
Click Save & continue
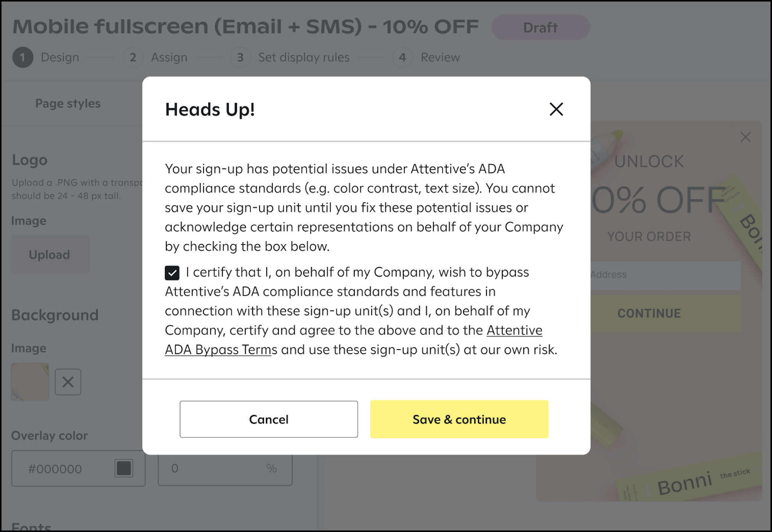pyautogui.click(x=459, y=419)
